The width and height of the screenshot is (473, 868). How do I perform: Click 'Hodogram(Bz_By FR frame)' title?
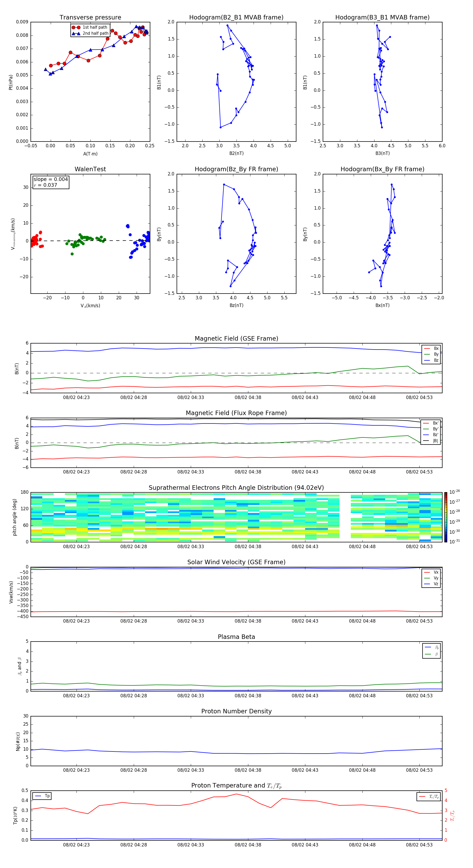pyautogui.click(x=236, y=169)
